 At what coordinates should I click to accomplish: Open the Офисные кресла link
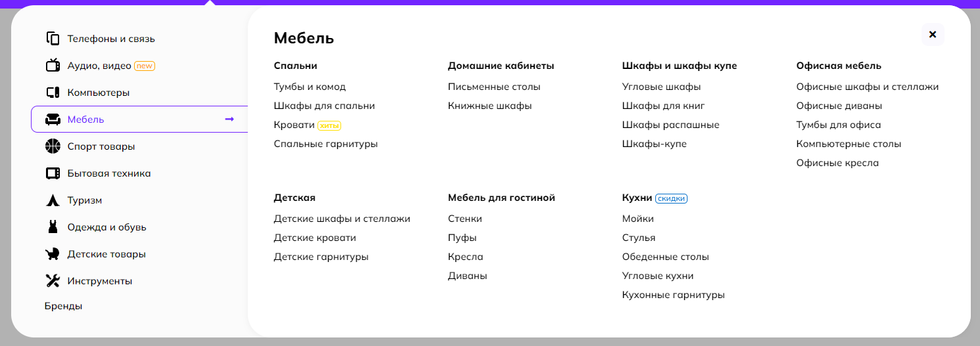pos(837,163)
